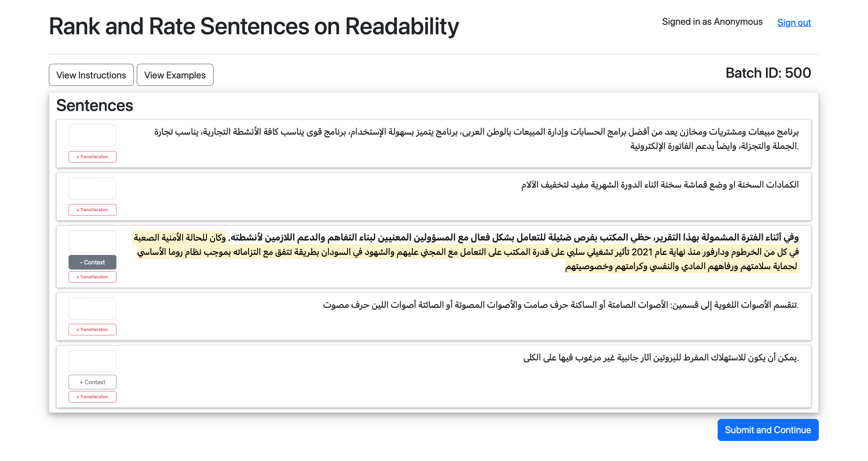Click rating box for fifth sentence
Viewport: 868px width, 461px height.
92,361
